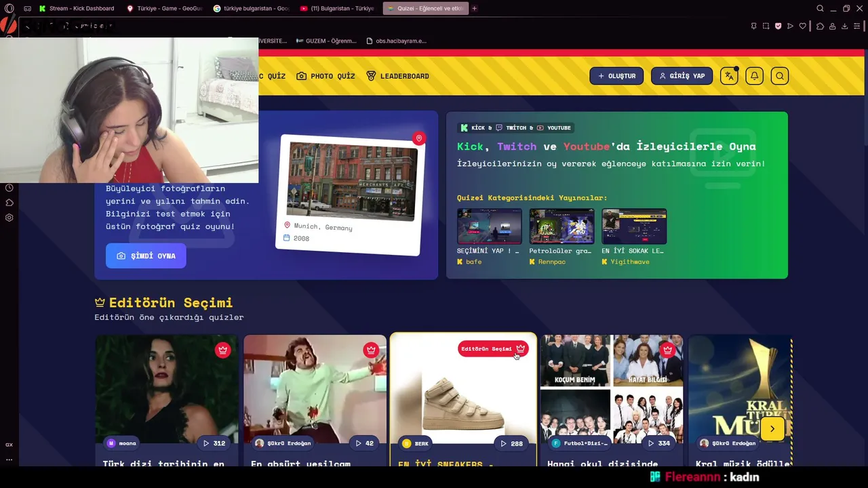Switch to türkiye bulgaristan Google tab
The image size is (868, 488).
[x=251, y=8]
